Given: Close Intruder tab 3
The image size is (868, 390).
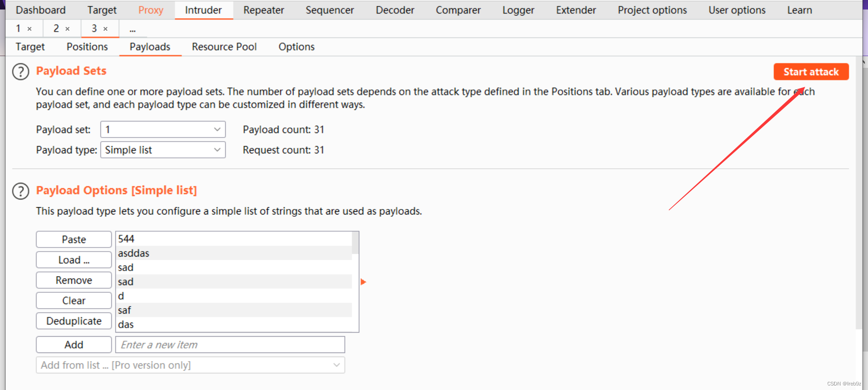Looking at the screenshot, I should tap(105, 29).
